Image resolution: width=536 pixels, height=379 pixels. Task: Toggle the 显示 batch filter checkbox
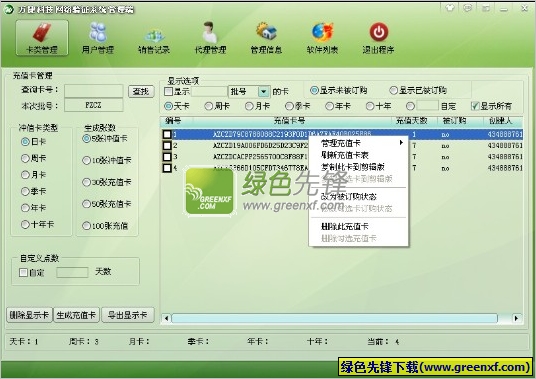168,91
